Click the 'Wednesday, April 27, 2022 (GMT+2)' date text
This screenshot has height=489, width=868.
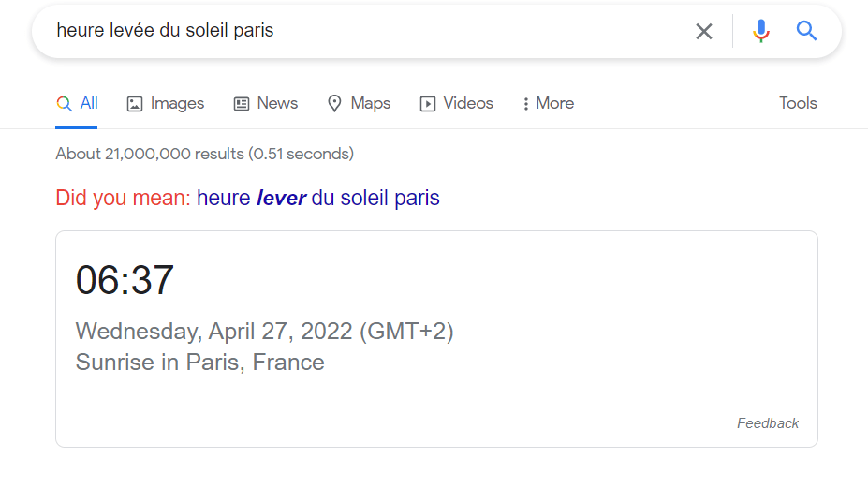tap(264, 332)
